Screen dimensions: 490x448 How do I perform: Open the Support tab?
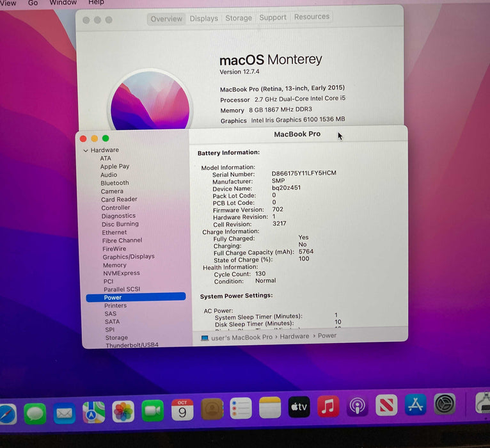click(273, 17)
